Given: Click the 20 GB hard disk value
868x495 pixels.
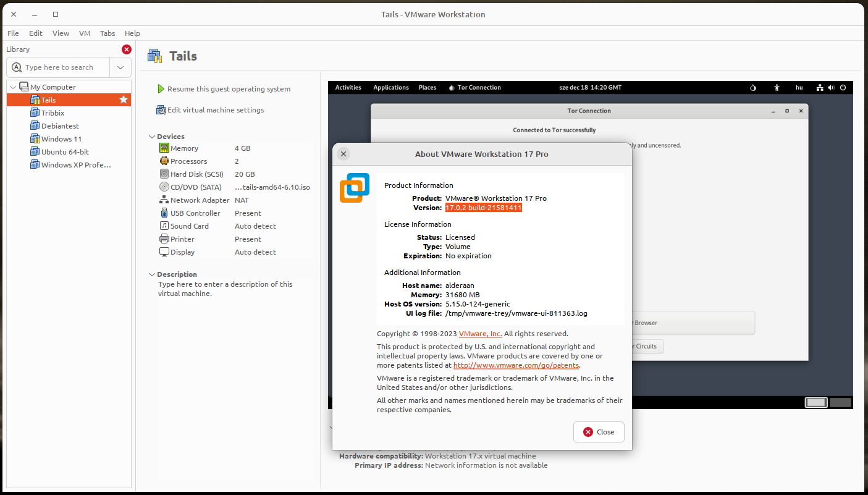Looking at the screenshot, I should coord(245,174).
